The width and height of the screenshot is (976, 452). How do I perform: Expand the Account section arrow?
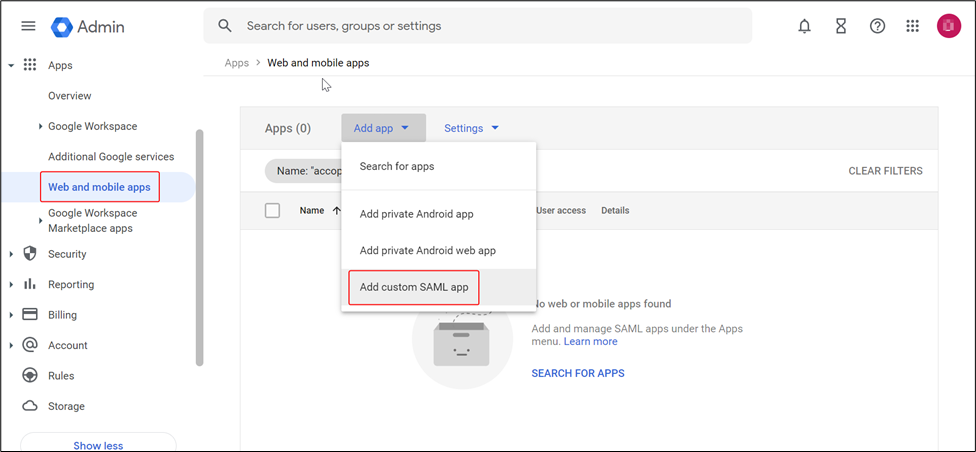pyautogui.click(x=11, y=346)
